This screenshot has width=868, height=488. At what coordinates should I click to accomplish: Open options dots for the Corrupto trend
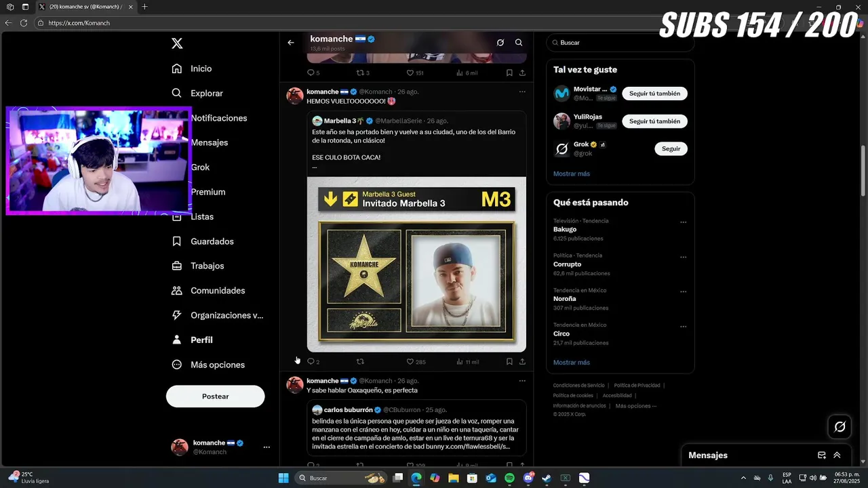click(683, 257)
